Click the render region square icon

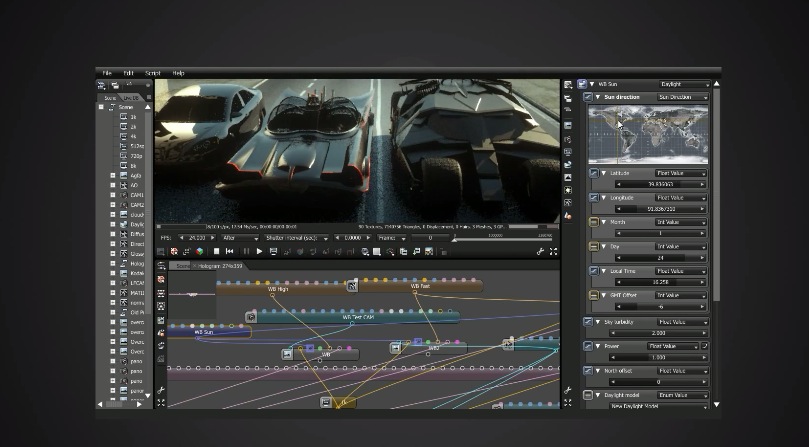377,251
